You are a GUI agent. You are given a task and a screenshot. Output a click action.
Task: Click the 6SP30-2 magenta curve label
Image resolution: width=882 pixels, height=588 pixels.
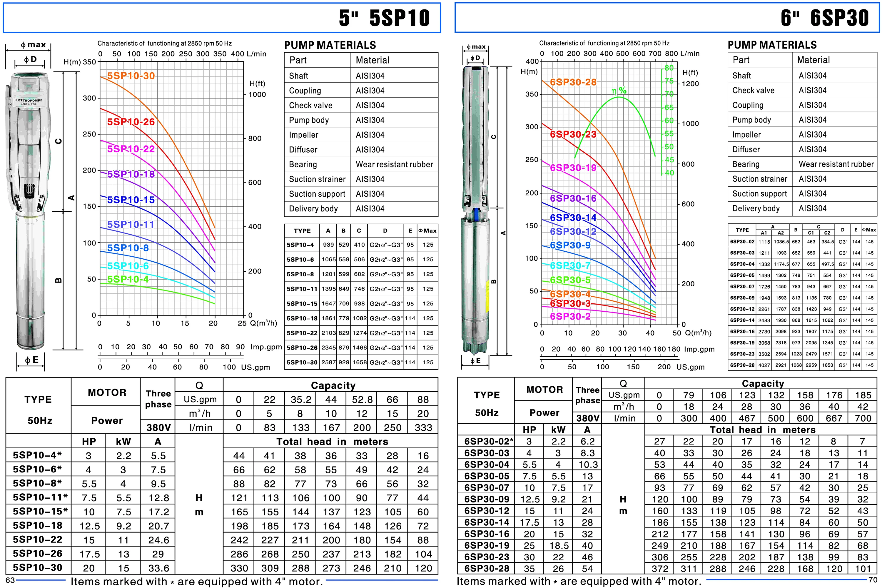click(x=570, y=317)
